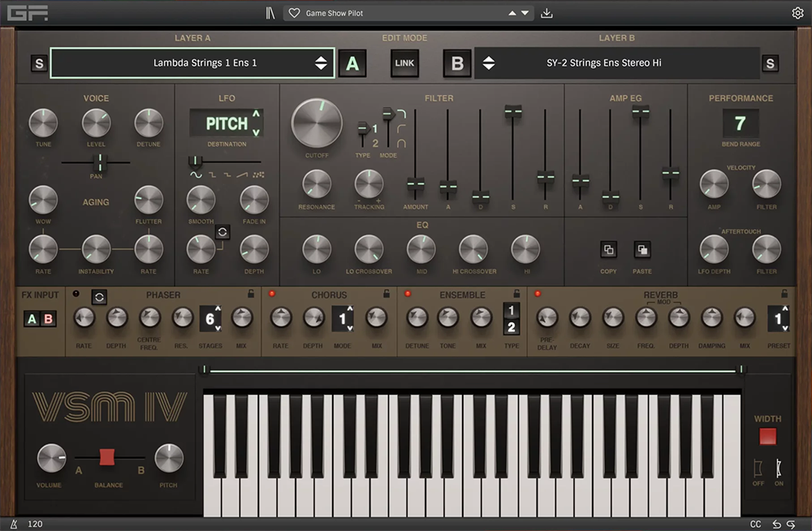The image size is (812, 531).
Task: Click the red A/B Balance slider handle
Action: [x=107, y=457]
